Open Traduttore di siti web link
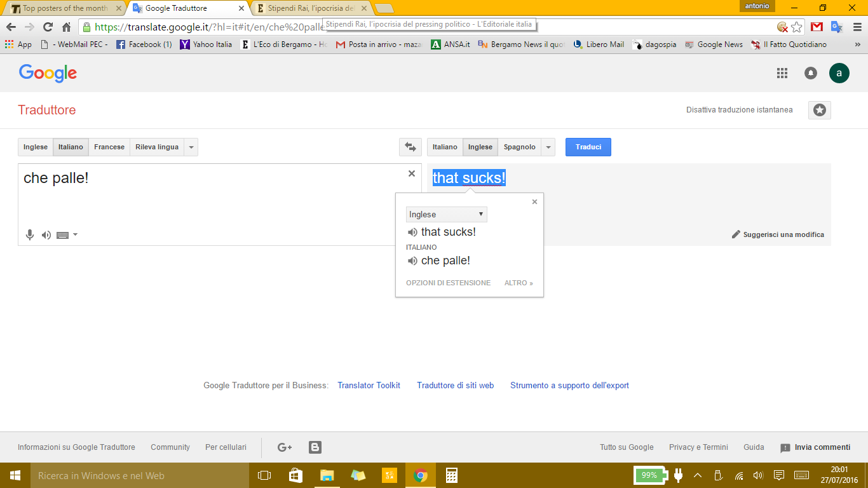The height and width of the screenshot is (488, 868). point(455,385)
